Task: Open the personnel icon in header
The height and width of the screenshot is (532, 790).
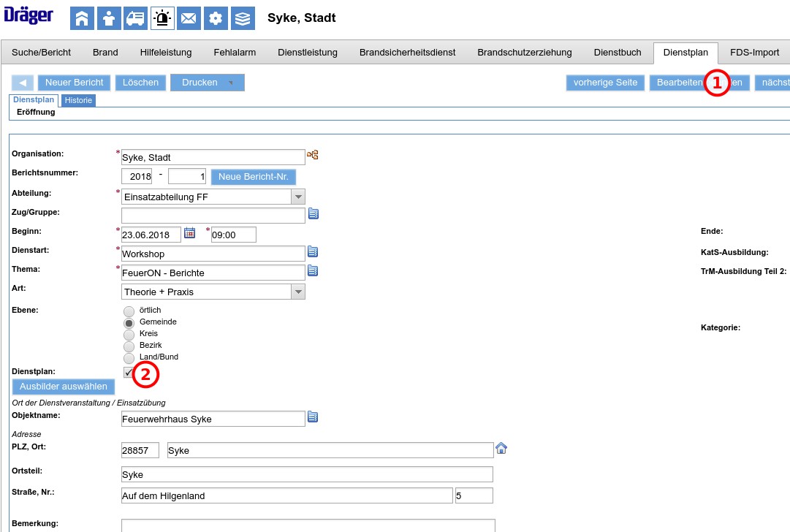Action: click(109, 18)
